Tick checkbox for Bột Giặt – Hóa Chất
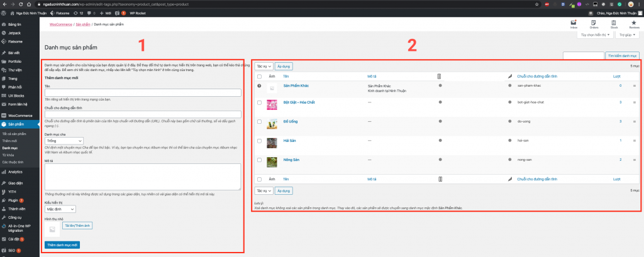Viewport: 644px width, 257px height. coord(259,102)
